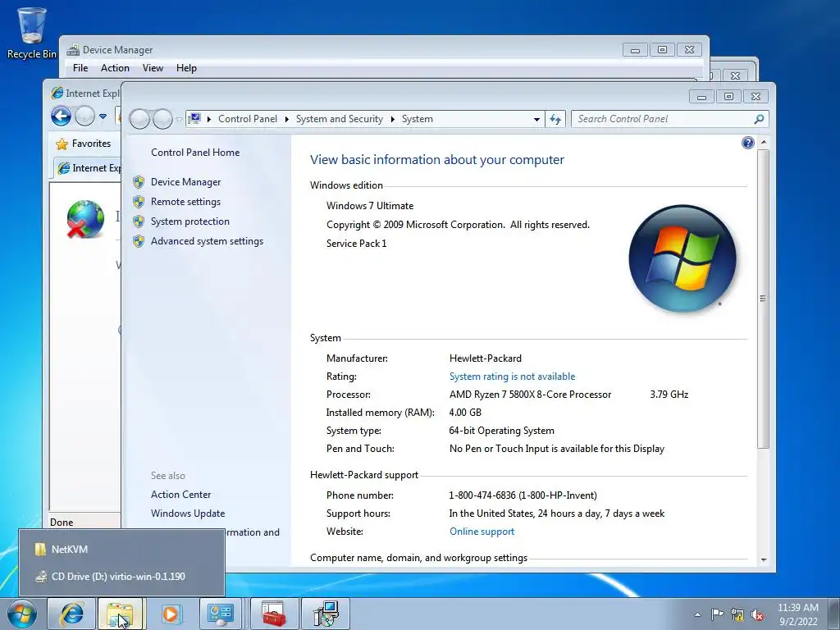Open Windows Update link

point(188,514)
